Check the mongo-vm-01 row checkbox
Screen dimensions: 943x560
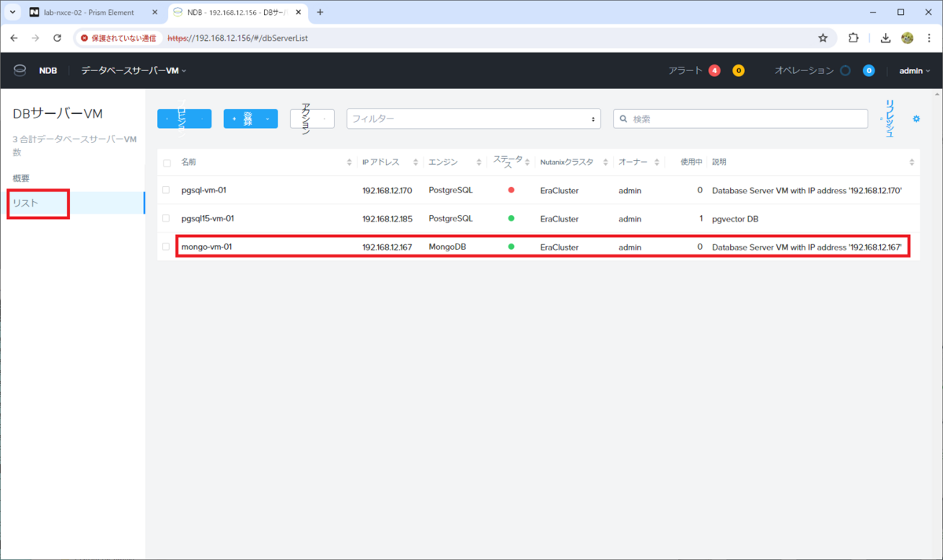pos(166,247)
